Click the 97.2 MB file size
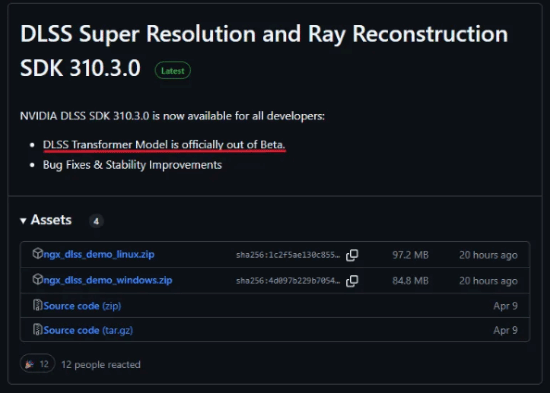The height and width of the screenshot is (393, 550). (x=410, y=255)
